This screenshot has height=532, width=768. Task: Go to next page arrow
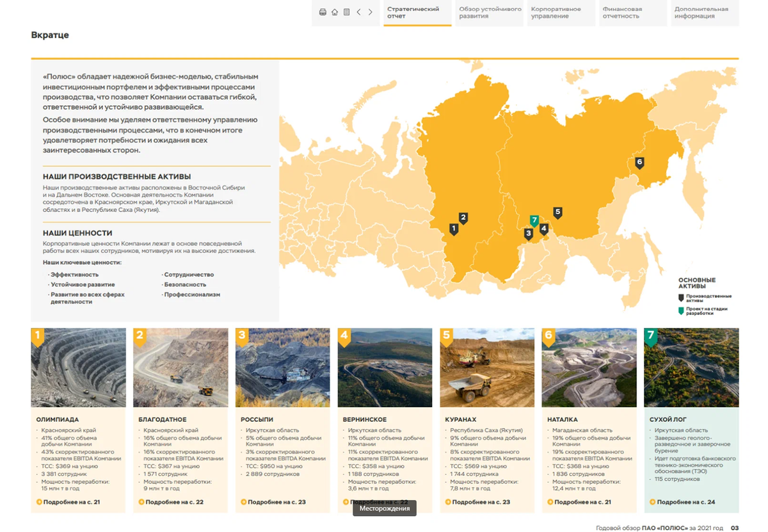(x=371, y=12)
